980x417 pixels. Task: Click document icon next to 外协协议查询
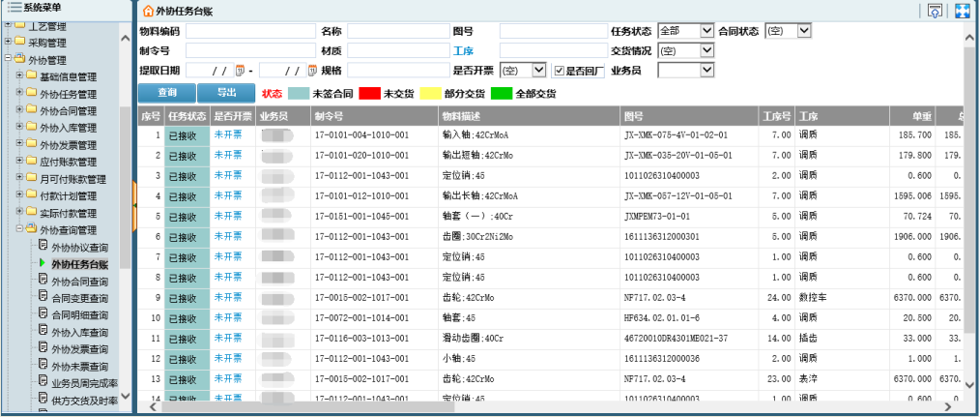point(43,246)
